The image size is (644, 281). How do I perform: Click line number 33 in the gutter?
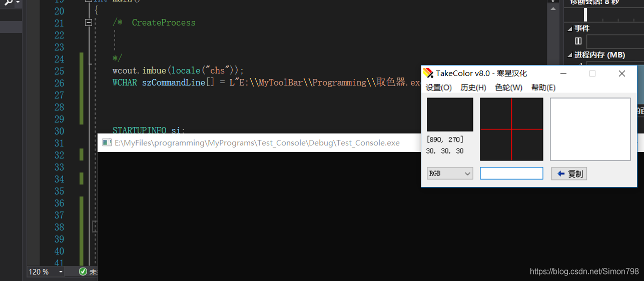point(59,167)
